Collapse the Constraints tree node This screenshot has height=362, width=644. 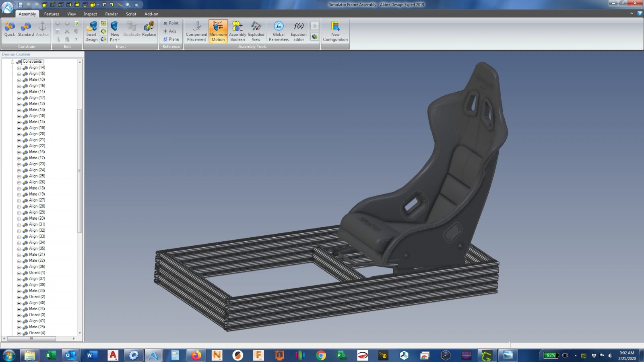point(12,62)
